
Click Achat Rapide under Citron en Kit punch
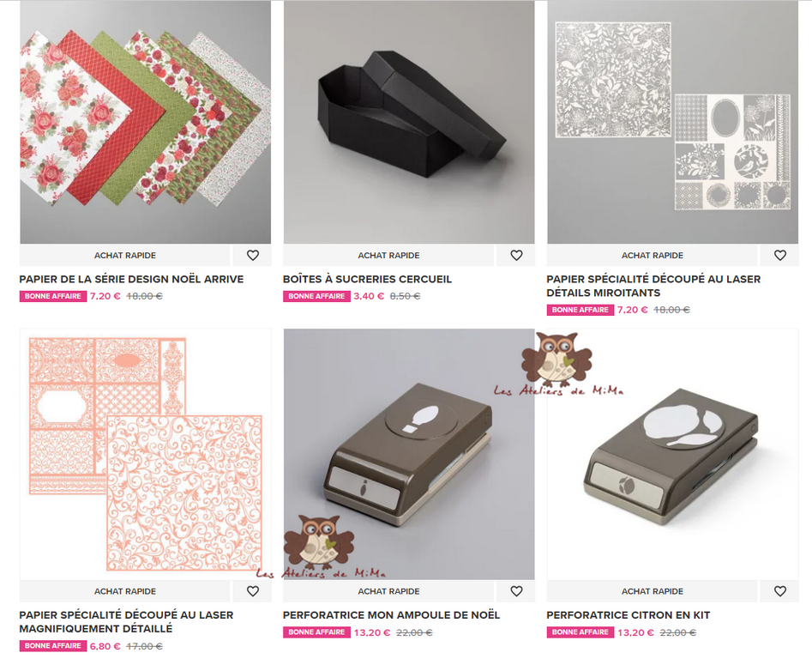pos(652,591)
